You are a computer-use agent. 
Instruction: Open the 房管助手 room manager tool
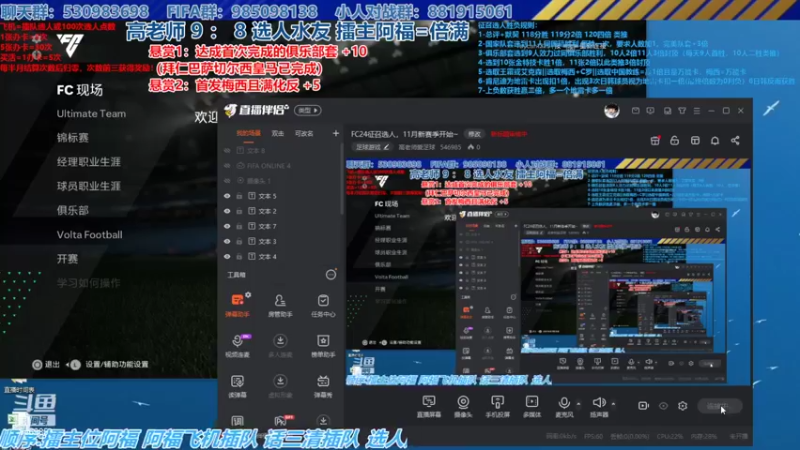tap(280, 305)
